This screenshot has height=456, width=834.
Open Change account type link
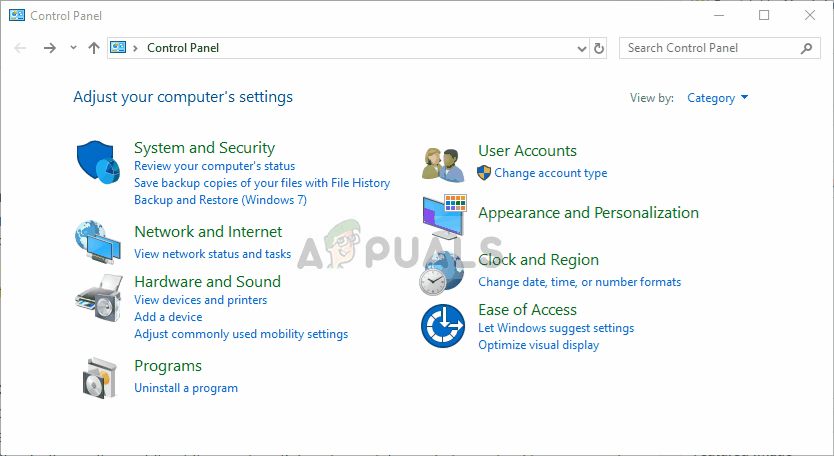coord(550,173)
